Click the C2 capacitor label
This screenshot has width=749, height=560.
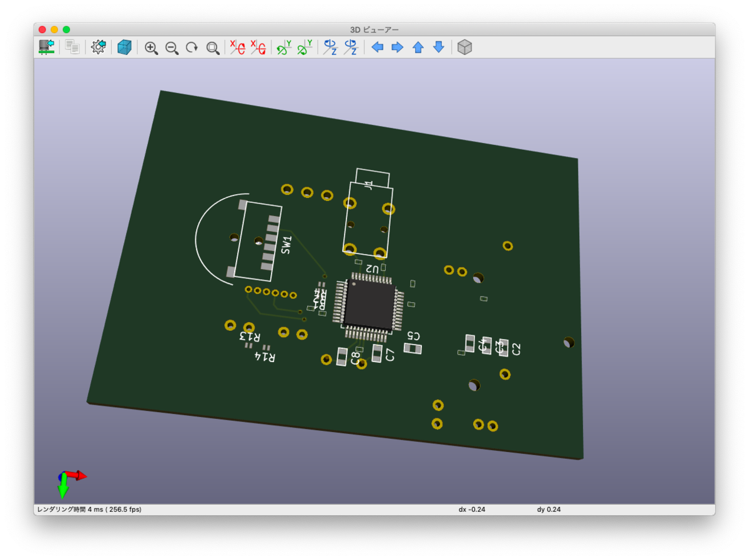click(x=516, y=349)
